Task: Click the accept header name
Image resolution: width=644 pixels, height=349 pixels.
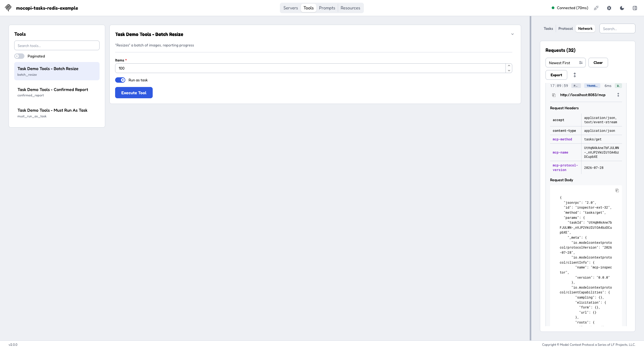Action: (558, 120)
